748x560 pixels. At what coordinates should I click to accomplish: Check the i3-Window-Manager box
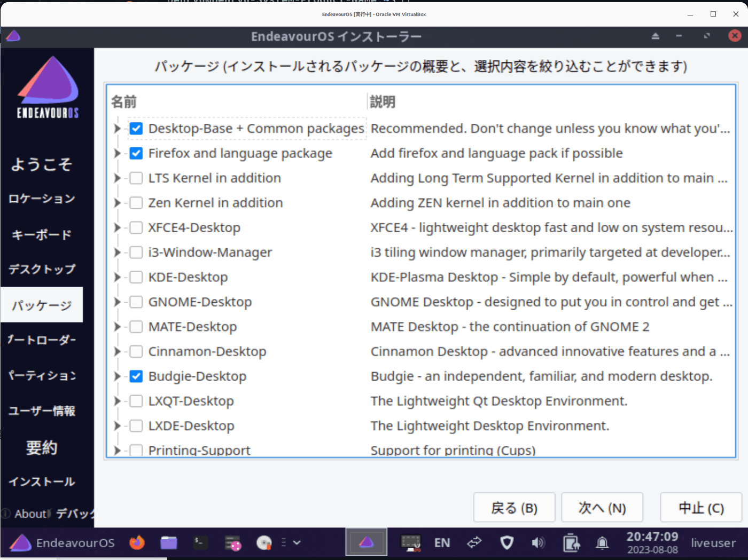[136, 253]
